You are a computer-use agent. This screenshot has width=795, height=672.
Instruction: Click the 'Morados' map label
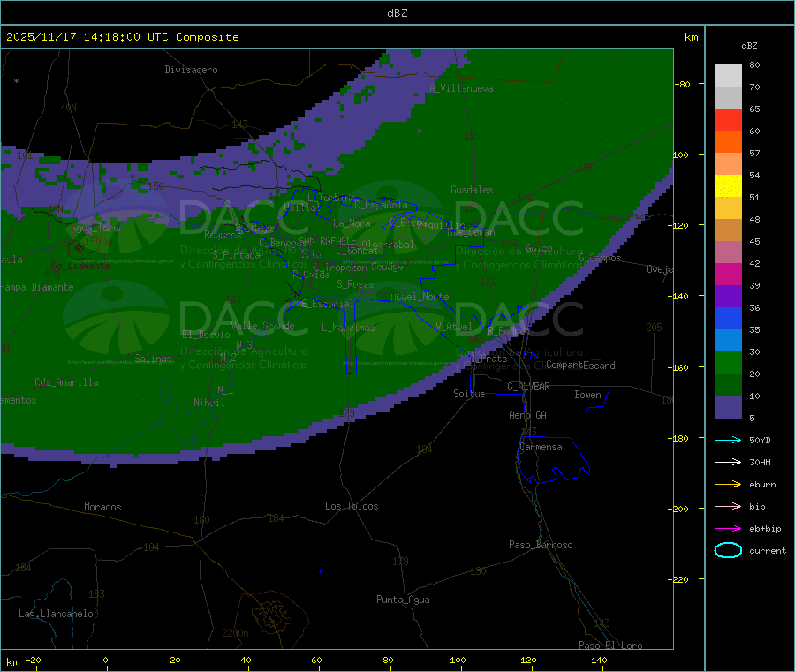[103, 507]
